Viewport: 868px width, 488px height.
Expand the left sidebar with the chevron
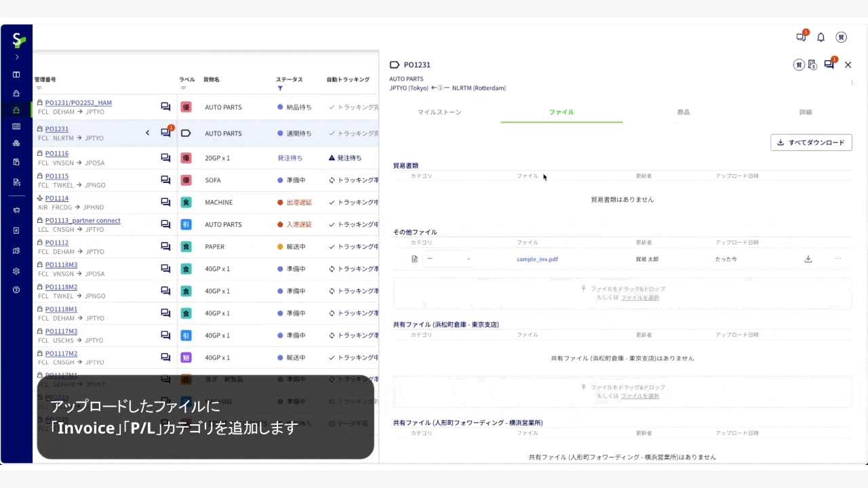pos(17,57)
